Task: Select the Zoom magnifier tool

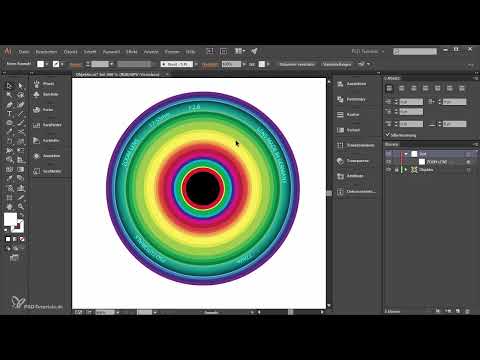Action: tap(21, 207)
